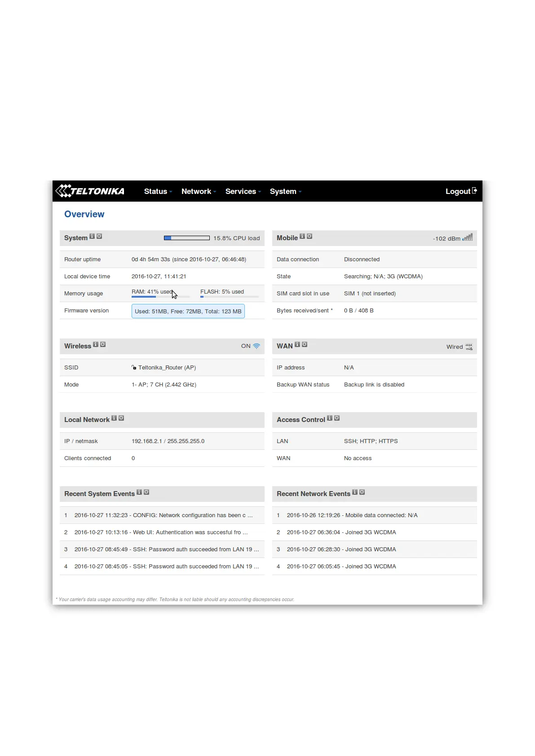Click the memory tooltip 'Used: 51MB, Free: 72MB'

(x=188, y=311)
